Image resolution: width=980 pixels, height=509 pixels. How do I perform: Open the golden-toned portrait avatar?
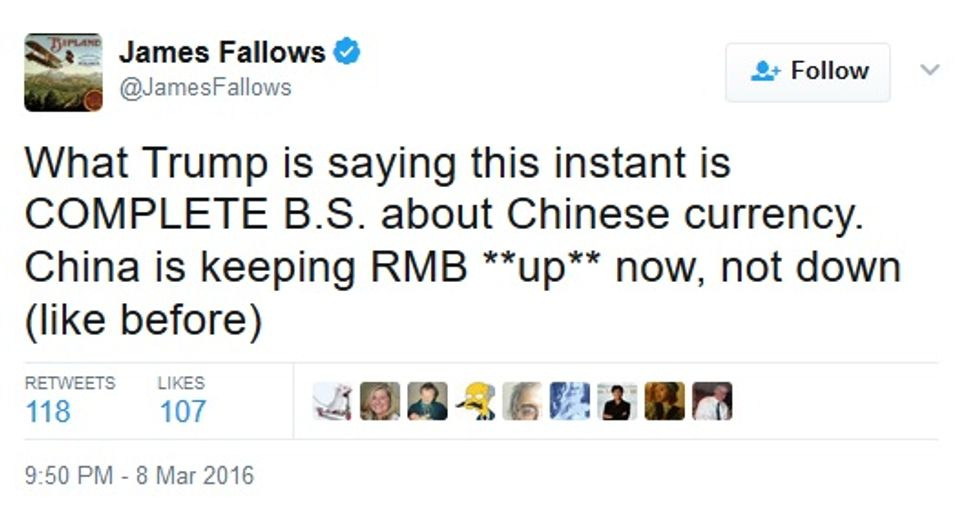665,401
